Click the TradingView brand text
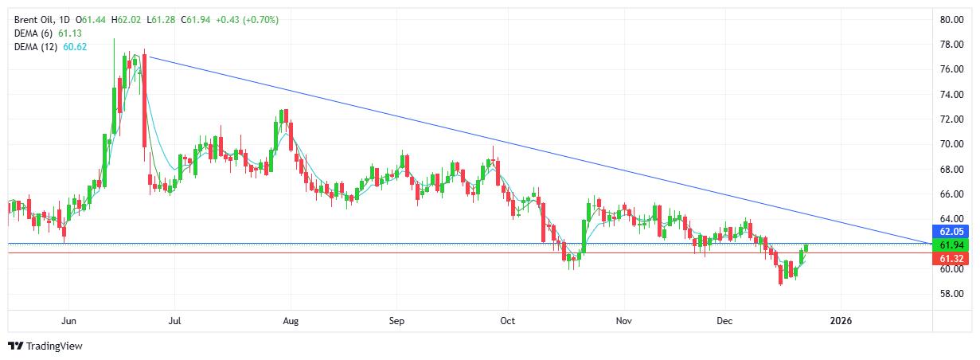980x360 pixels. 54,346
